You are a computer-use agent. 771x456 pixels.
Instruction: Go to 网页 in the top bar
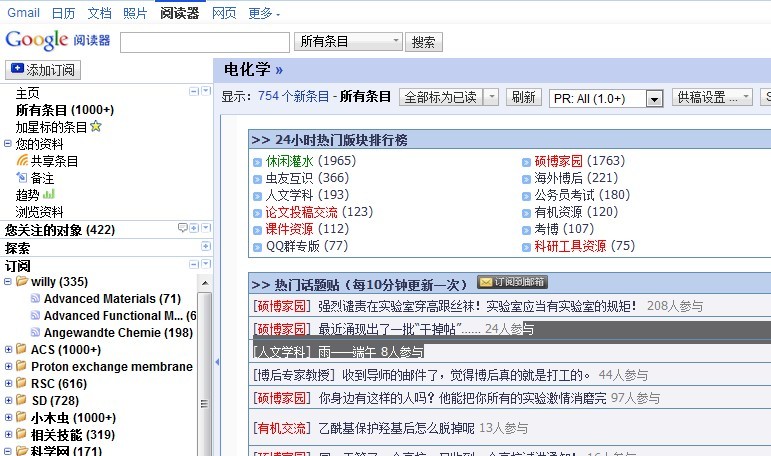(x=224, y=13)
